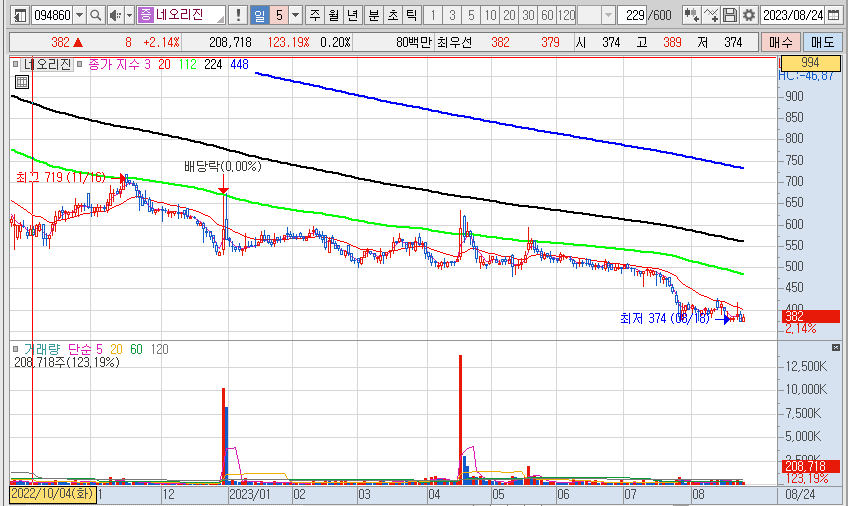Click the add line overlay icon
This screenshot has height=506, width=848.
pyautogui.click(x=711, y=15)
